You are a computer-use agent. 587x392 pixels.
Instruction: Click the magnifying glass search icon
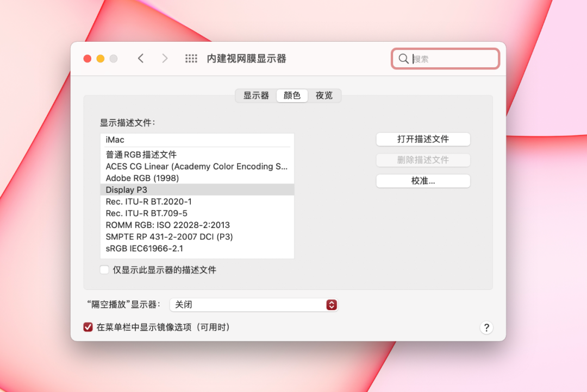[x=403, y=59]
